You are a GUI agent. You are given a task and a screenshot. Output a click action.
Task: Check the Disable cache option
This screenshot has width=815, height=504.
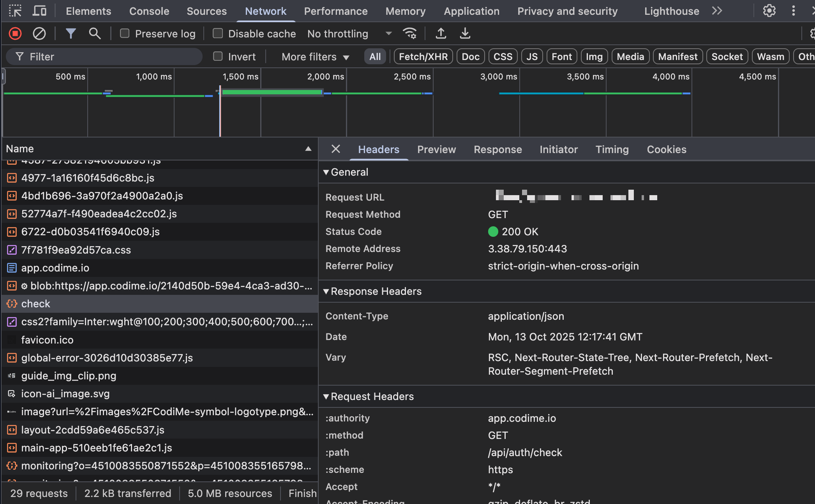(x=218, y=34)
